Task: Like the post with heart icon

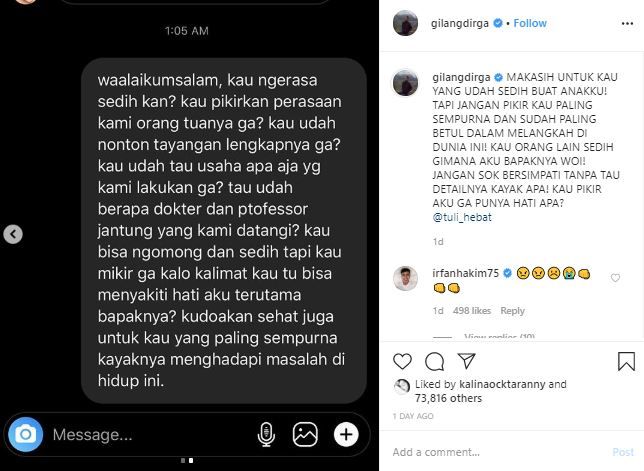Action: tap(402, 361)
